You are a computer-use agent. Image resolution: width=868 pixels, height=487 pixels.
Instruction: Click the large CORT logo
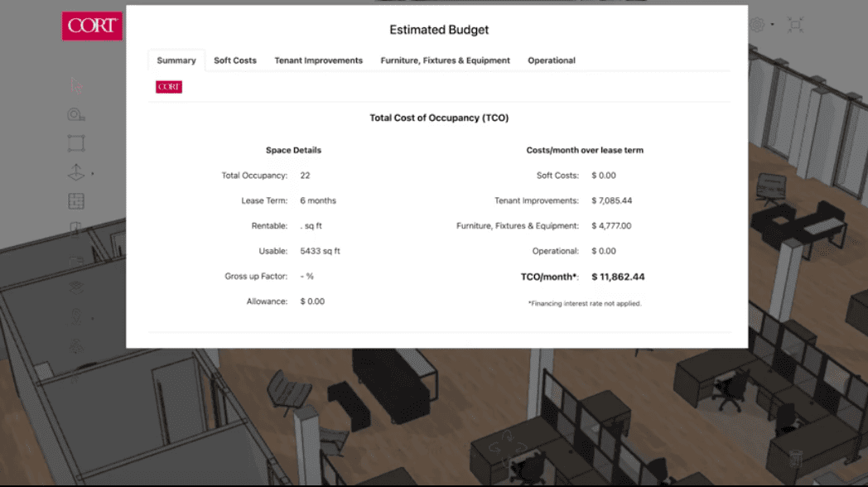pyautogui.click(x=92, y=26)
